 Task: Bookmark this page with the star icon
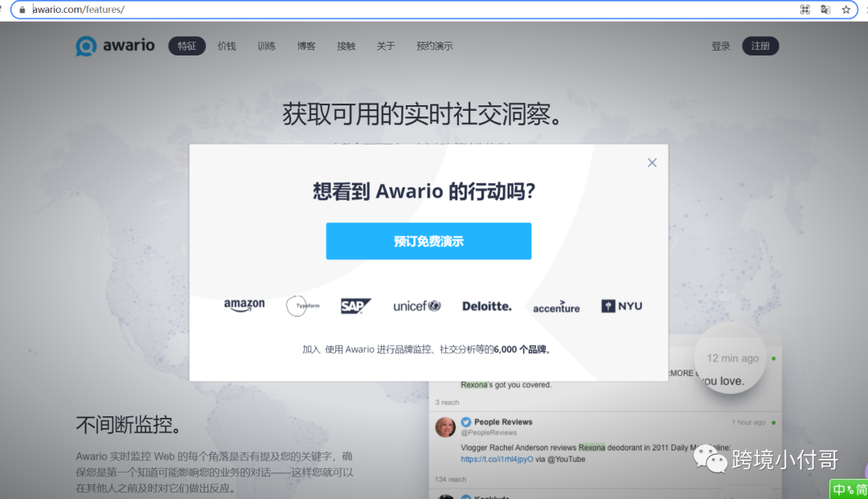coord(845,10)
